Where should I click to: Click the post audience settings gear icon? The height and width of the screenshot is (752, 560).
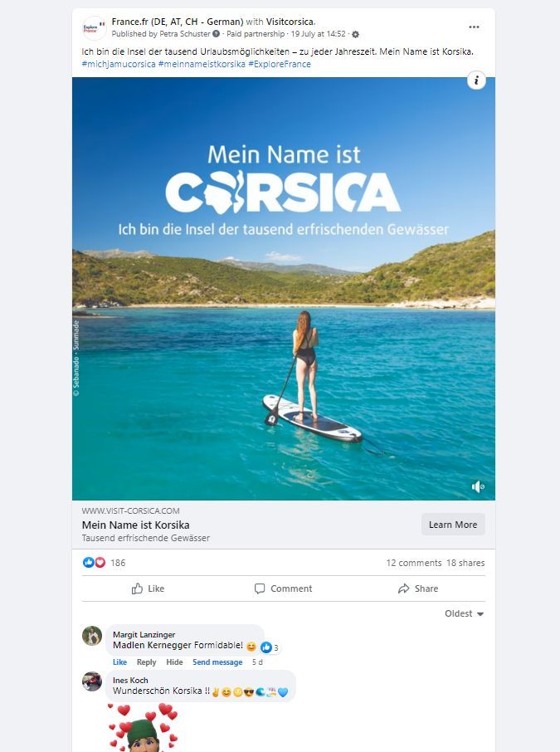click(x=355, y=34)
